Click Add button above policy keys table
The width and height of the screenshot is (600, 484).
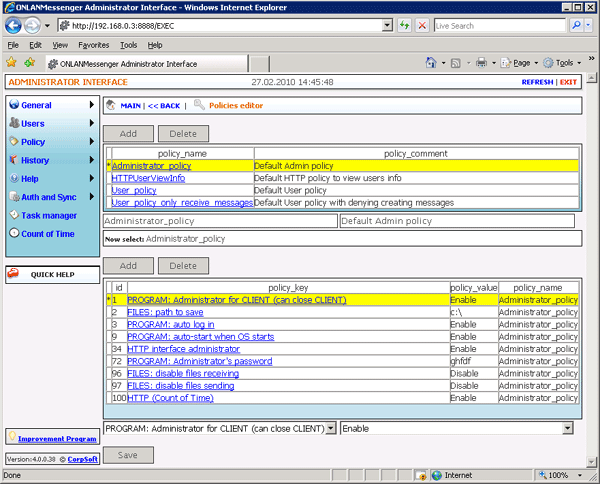point(128,266)
